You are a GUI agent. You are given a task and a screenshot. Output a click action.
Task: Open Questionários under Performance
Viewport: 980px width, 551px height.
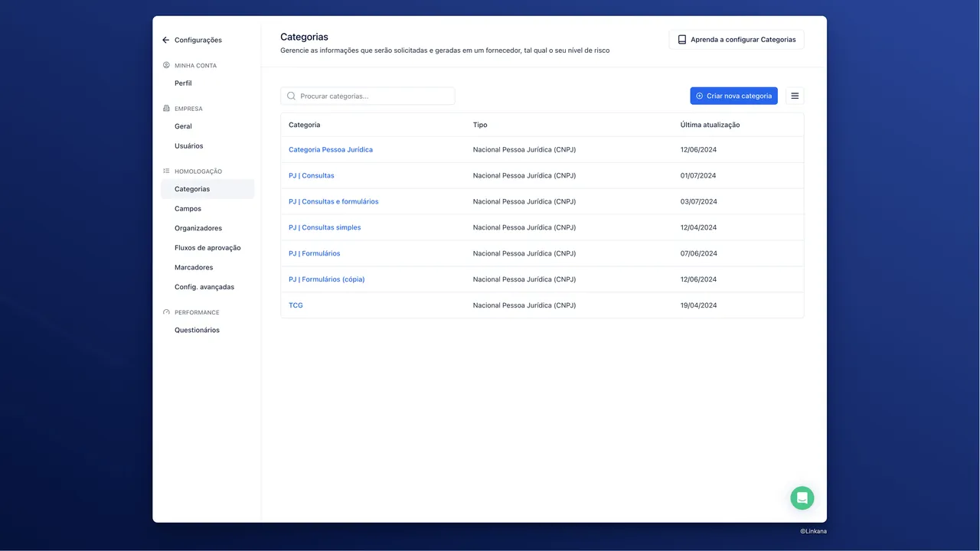197,331
